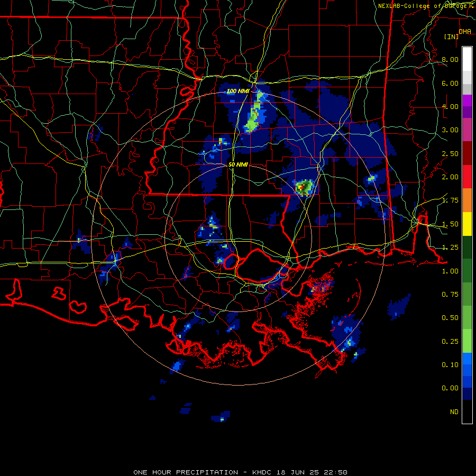Click the 50 NMI range ring label
Image resolution: width=476 pixels, height=476 pixels.
point(238,164)
